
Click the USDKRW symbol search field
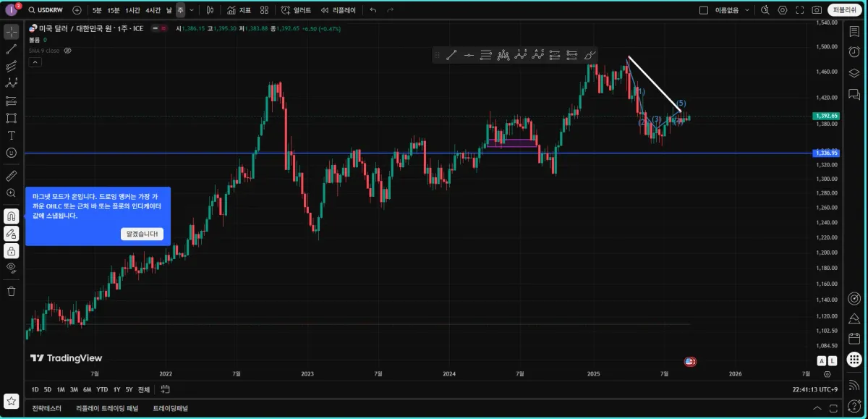[47, 10]
